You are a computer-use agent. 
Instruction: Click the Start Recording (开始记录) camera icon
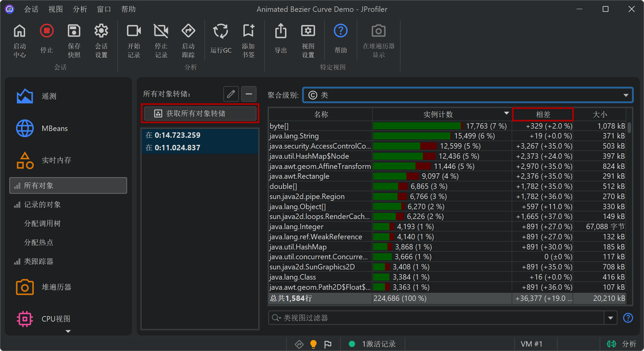click(x=134, y=31)
